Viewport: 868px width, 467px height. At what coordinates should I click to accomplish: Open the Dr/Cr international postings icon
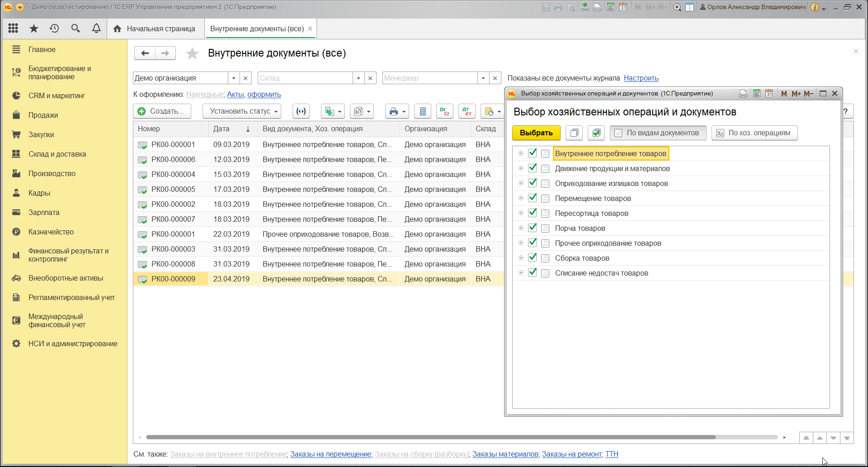coord(445,111)
